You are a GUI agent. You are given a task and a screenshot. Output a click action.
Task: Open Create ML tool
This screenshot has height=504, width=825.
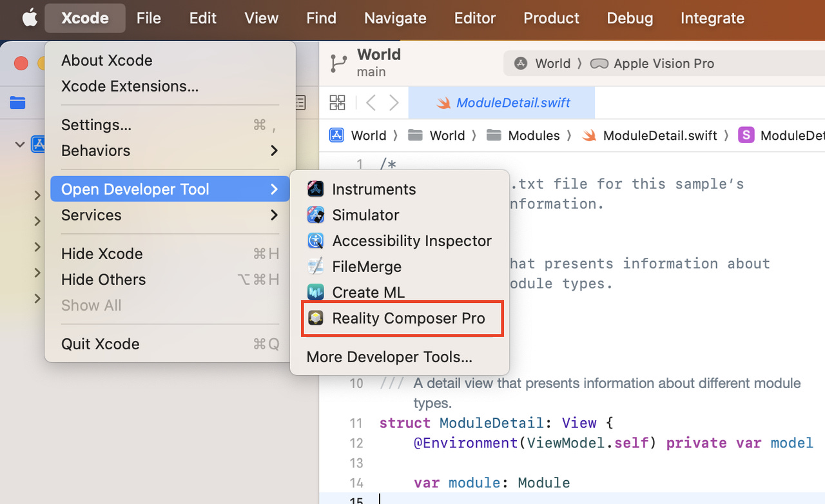(x=399, y=292)
